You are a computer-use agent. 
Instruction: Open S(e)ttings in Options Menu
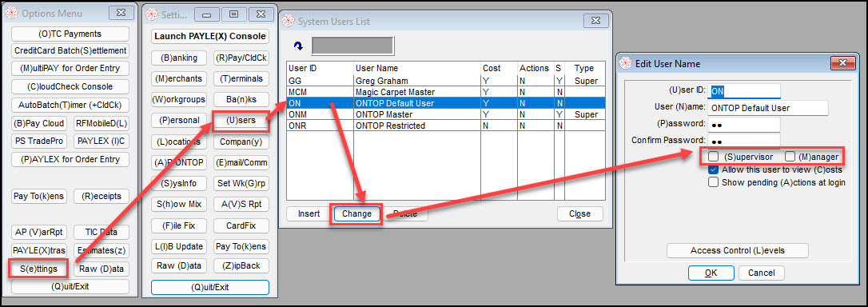pyautogui.click(x=39, y=269)
